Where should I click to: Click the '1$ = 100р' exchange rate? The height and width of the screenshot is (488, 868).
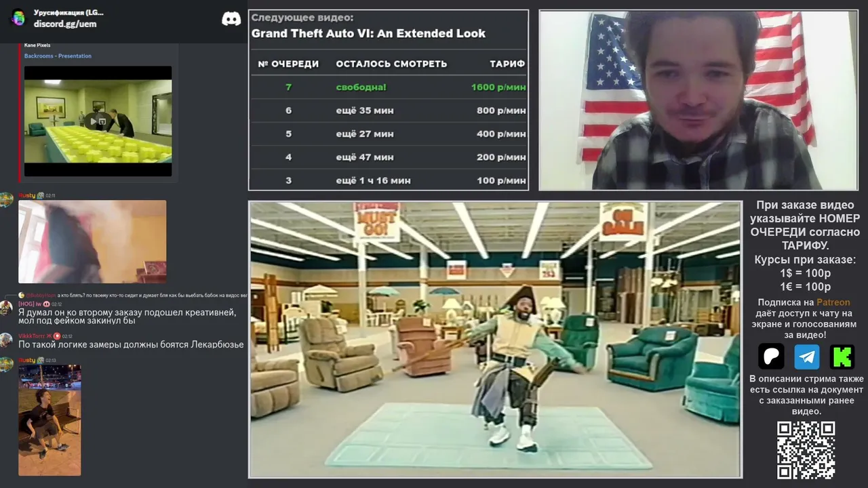(x=806, y=273)
